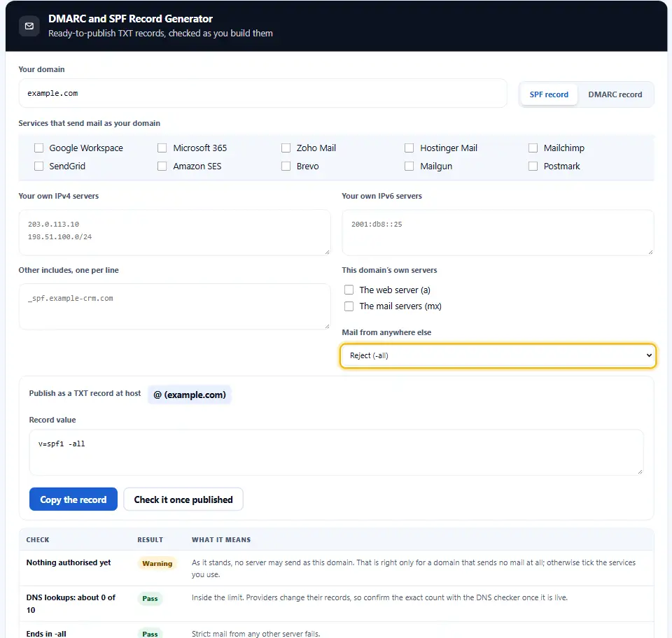Tick the SendGrid checkbox
The width and height of the screenshot is (672, 638).
click(x=39, y=166)
